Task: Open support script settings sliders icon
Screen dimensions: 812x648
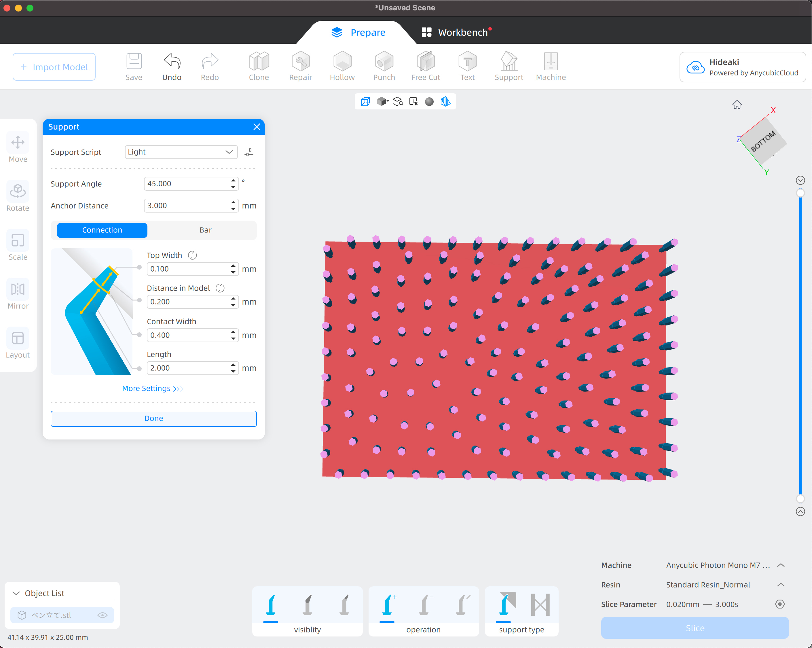Action: pos(248,152)
